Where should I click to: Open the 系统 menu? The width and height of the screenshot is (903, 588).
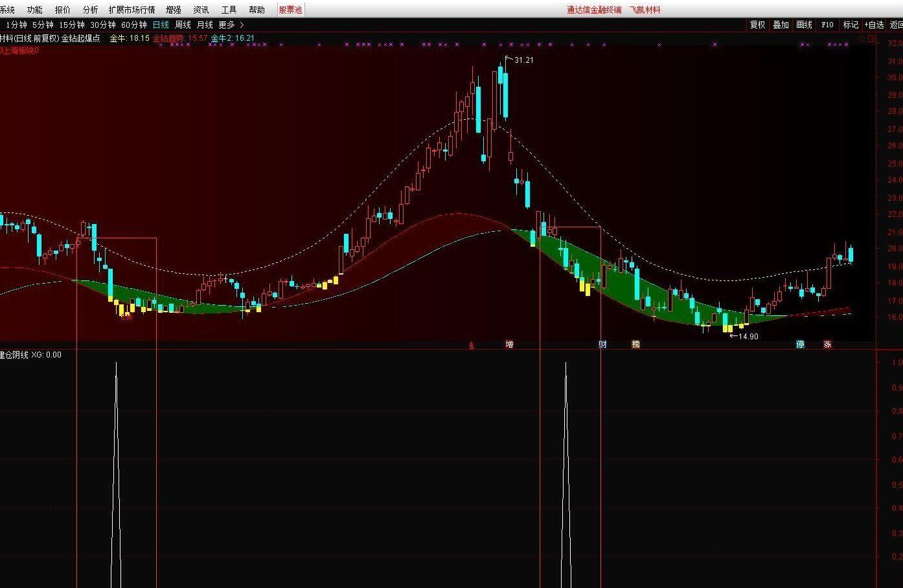7,10
